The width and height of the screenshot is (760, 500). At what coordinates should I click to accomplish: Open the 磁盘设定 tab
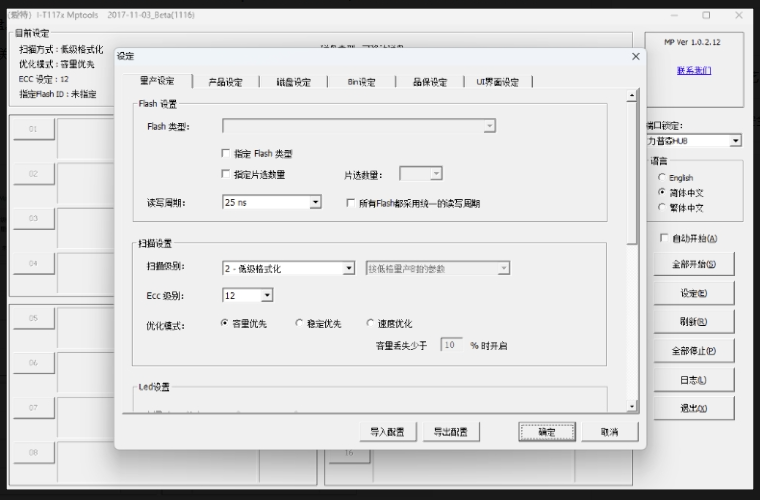pos(294,82)
